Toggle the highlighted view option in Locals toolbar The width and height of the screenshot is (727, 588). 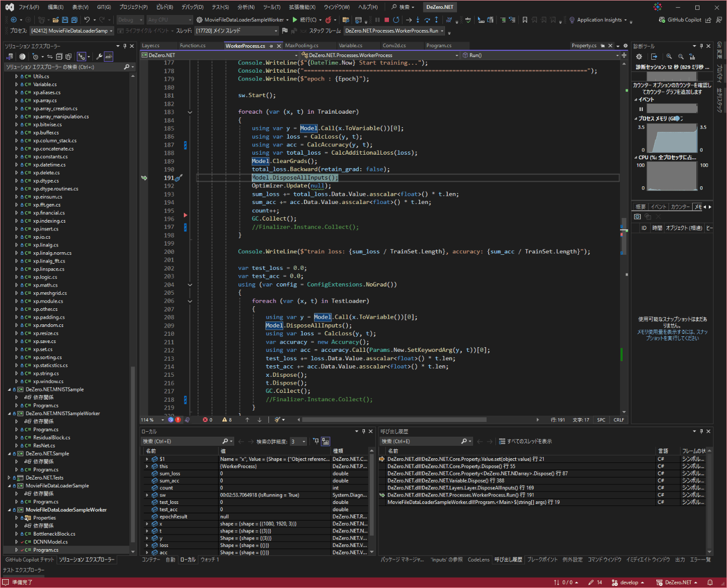(x=326, y=442)
